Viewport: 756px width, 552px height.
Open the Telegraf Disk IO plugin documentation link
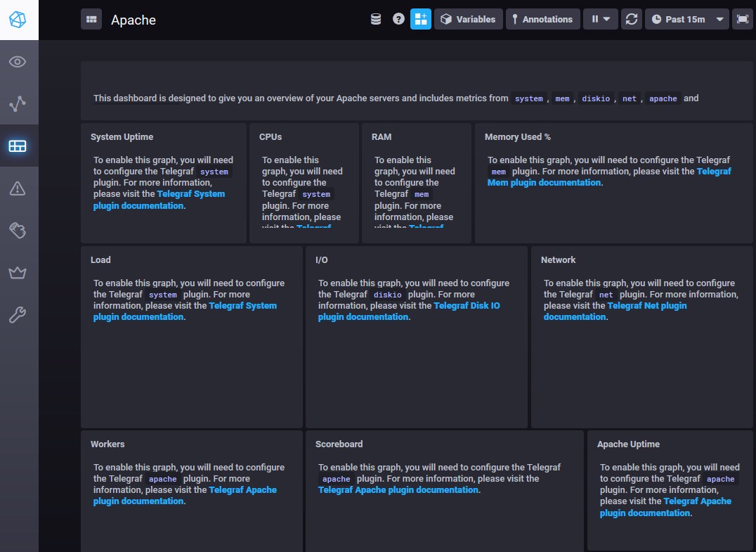click(409, 312)
